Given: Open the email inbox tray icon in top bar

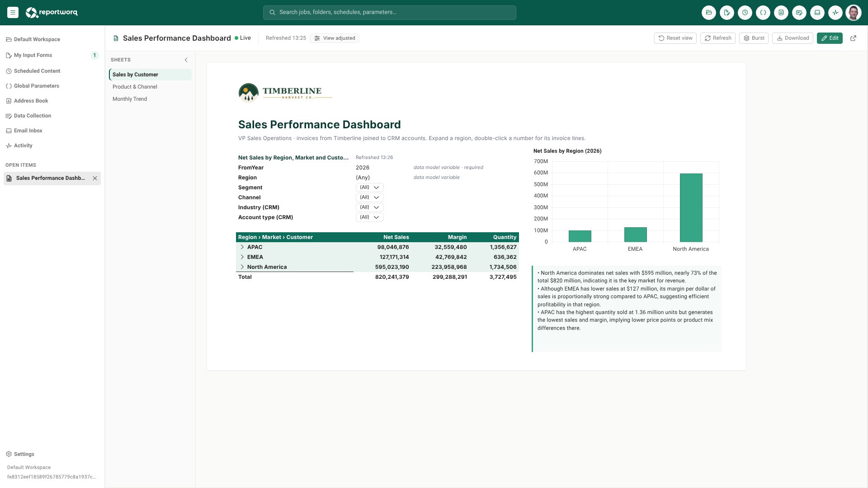Looking at the screenshot, I should click(817, 13).
